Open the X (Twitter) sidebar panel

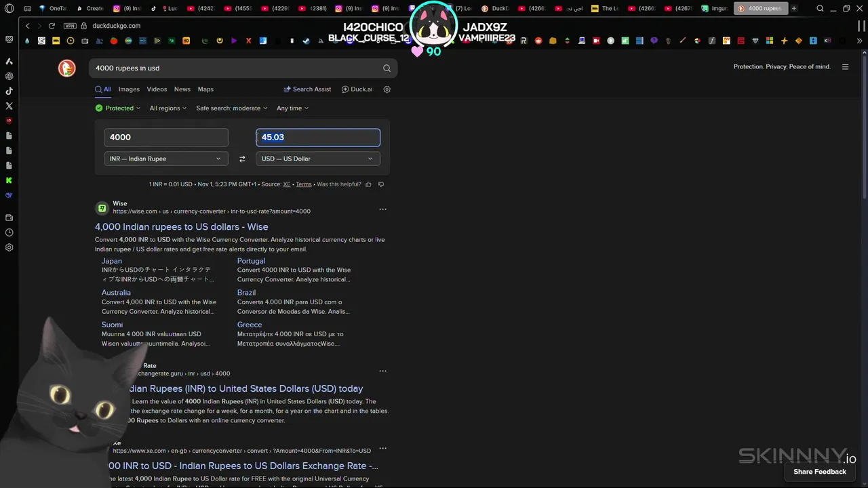(9, 106)
